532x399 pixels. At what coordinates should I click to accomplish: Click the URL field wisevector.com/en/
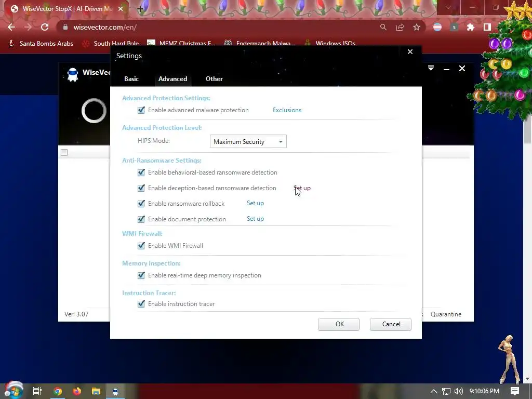coord(105,27)
